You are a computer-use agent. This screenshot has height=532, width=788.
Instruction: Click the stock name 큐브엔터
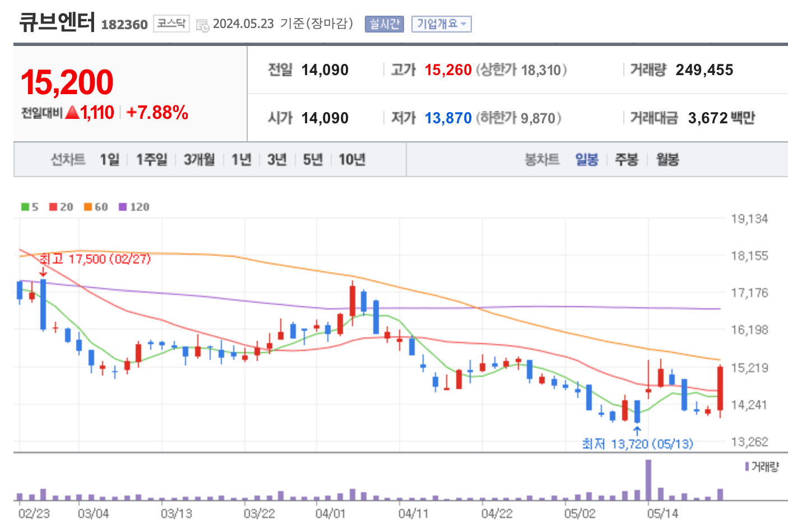[57, 22]
